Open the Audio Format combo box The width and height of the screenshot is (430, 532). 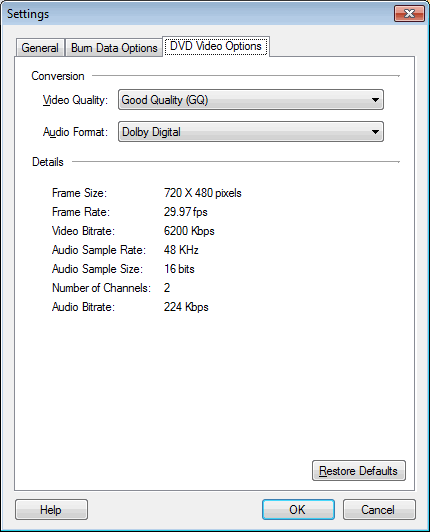coord(251,132)
